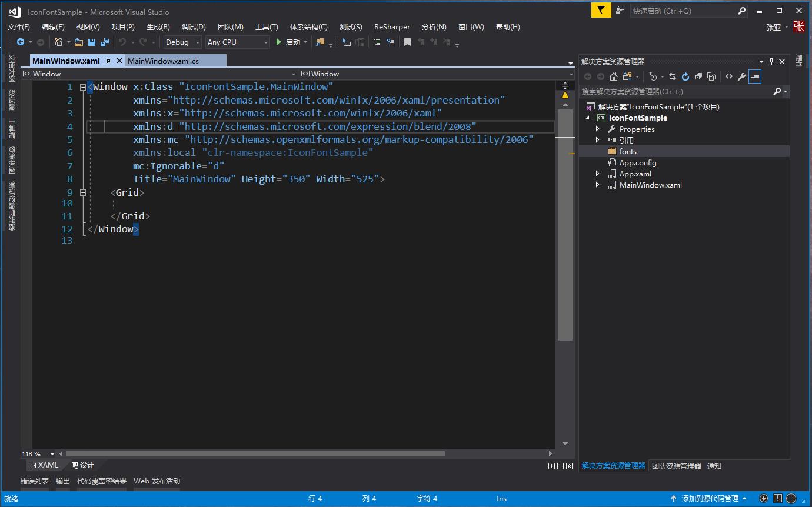Click the yellow warning icon in editor margin

click(565, 95)
